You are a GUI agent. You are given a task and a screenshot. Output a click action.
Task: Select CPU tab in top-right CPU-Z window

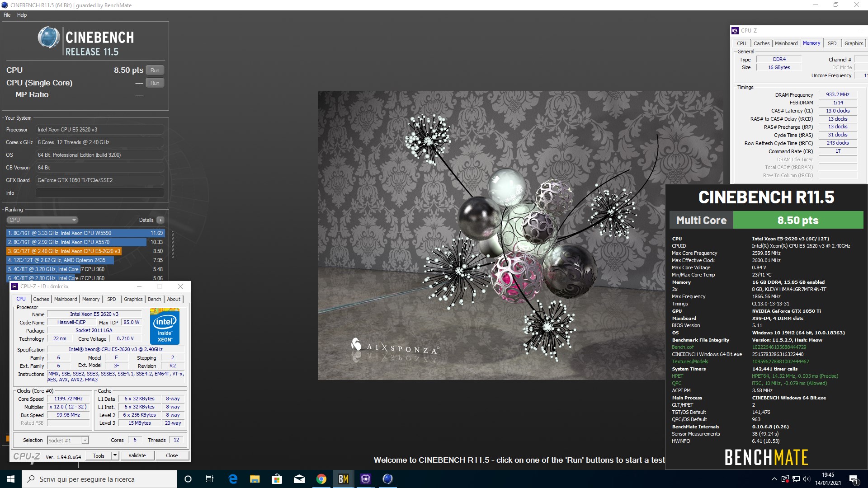point(741,43)
